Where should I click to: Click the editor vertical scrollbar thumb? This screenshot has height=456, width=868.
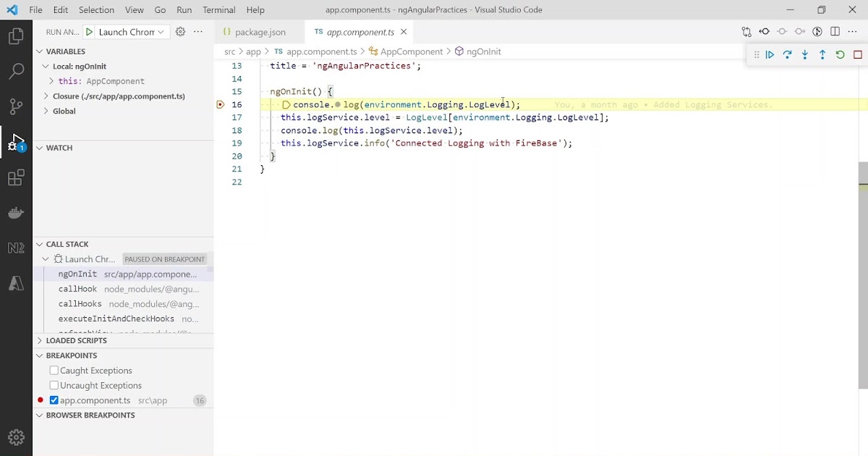pos(863,275)
